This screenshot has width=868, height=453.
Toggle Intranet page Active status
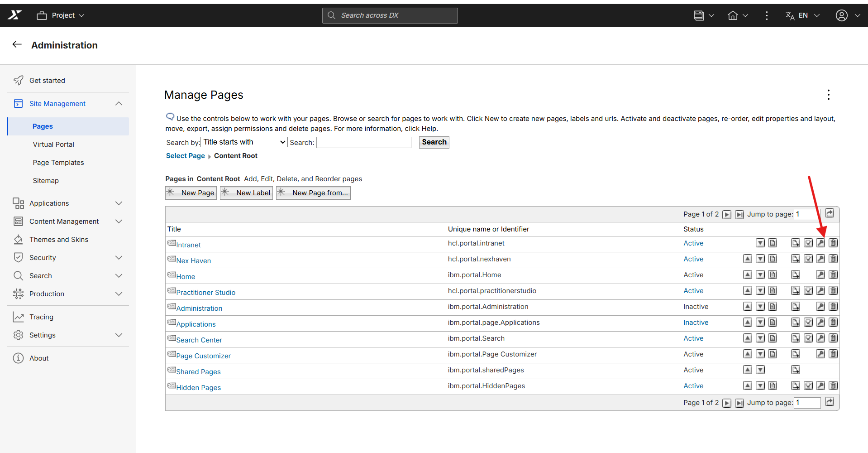click(x=693, y=243)
